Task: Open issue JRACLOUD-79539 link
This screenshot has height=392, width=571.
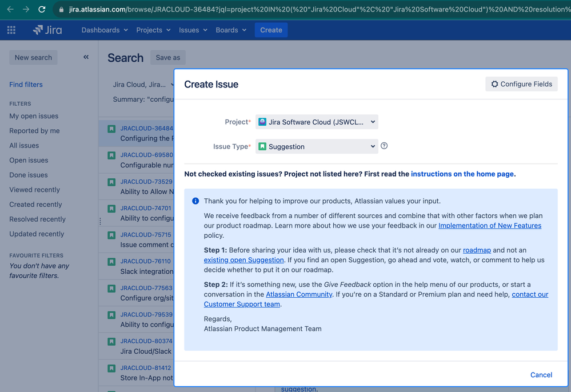Action: click(x=146, y=314)
